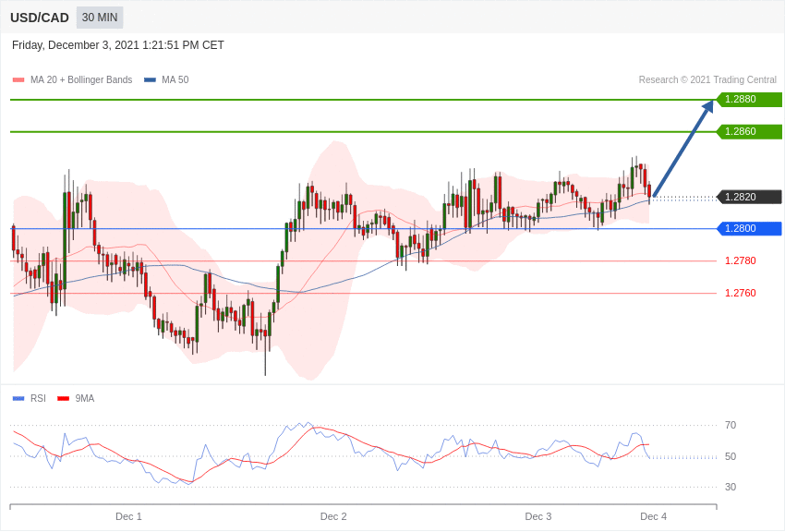This screenshot has width=785, height=532.
Task: Click the blue 1.2800 pivot label
Action: pyautogui.click(x=749, y=229)
